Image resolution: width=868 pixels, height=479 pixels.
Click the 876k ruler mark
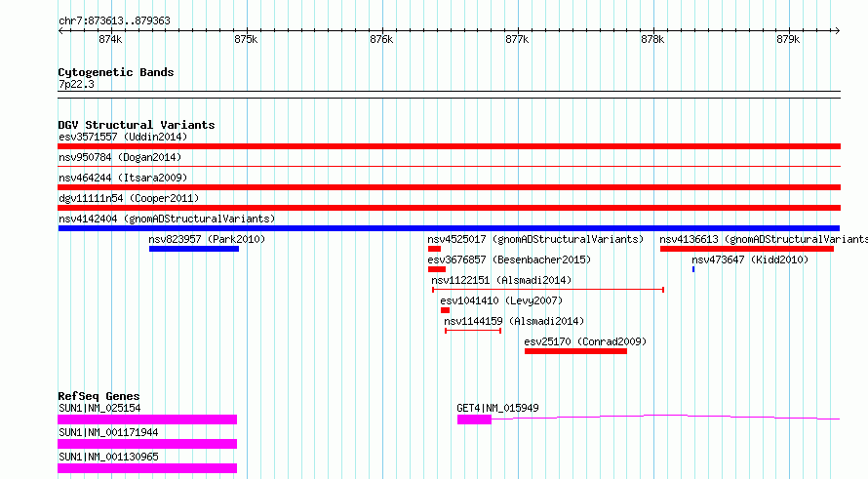pos(381,39)
